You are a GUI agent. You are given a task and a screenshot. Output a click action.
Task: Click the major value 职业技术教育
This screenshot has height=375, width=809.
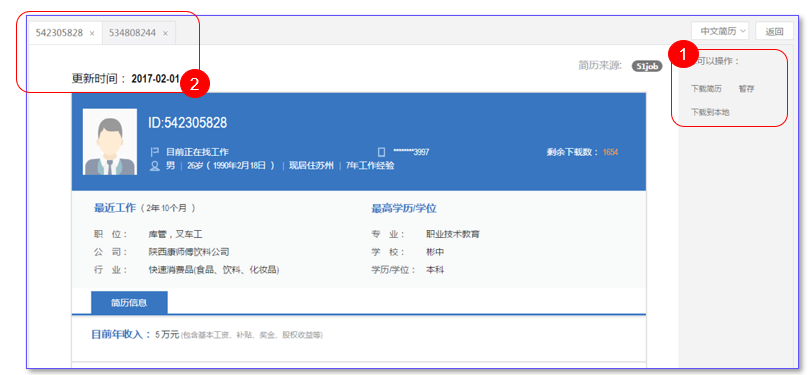pos(453,235)
